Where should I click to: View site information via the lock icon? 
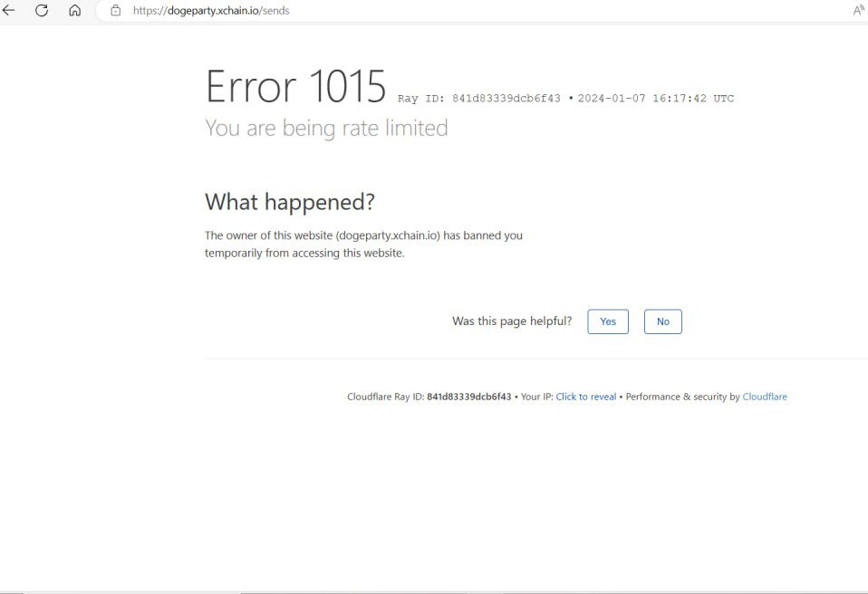[x=115, y=10]
